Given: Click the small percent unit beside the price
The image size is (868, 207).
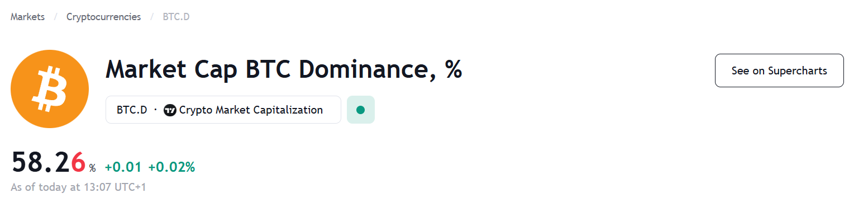Looking at the screenshot, I should (x=92, y=168).
